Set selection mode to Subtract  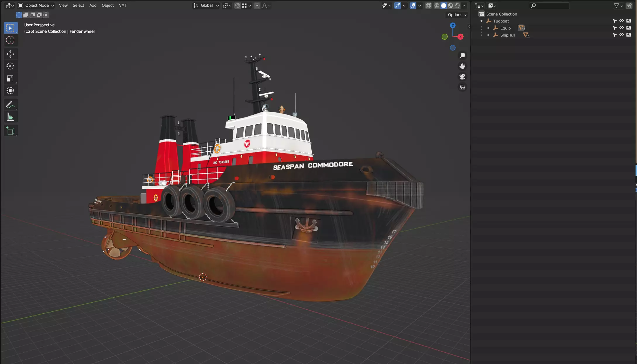pos(32,15)
